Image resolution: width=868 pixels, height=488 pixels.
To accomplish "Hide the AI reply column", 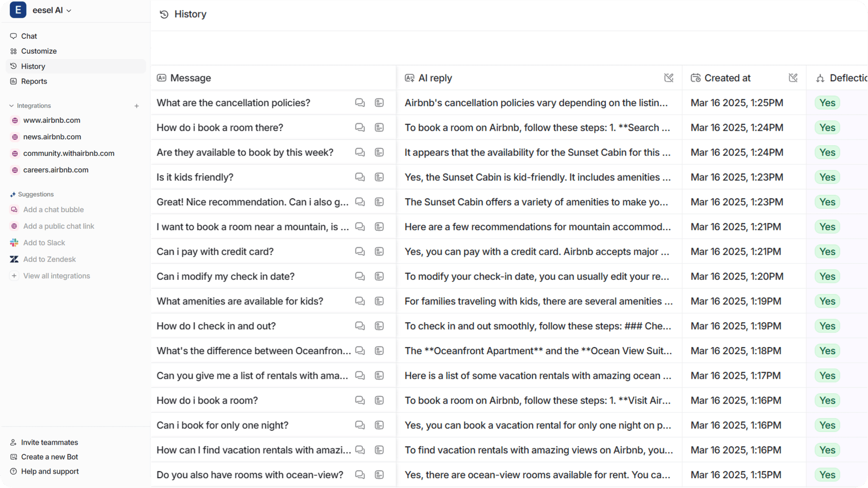I will 669,78.
